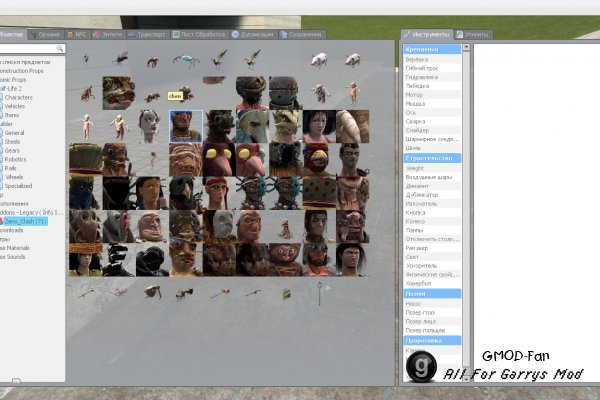
Task: Switch to the Утилиты tab
Action: coord(473,34)
